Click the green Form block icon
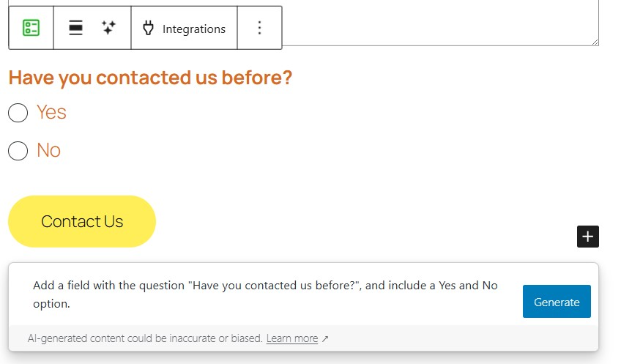The image size is (621, 364). click(31, 28)
